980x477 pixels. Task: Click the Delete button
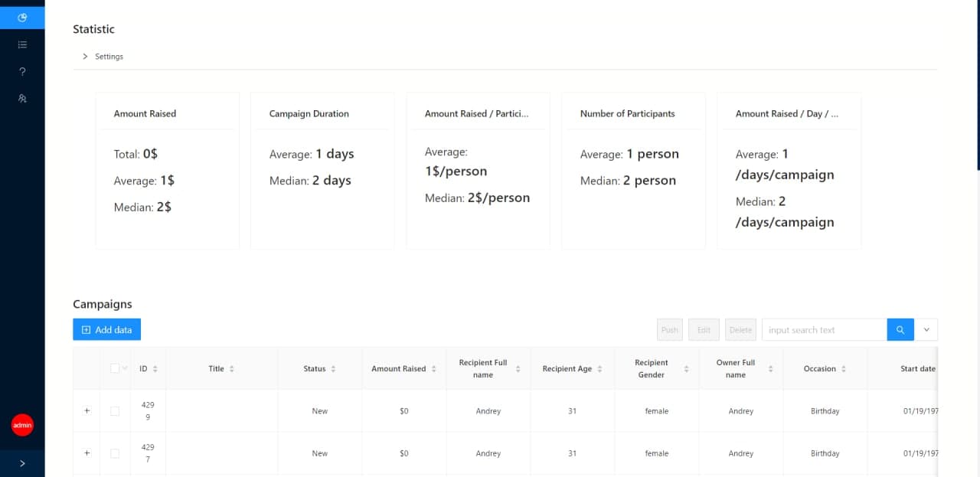[x=740, y=330]
